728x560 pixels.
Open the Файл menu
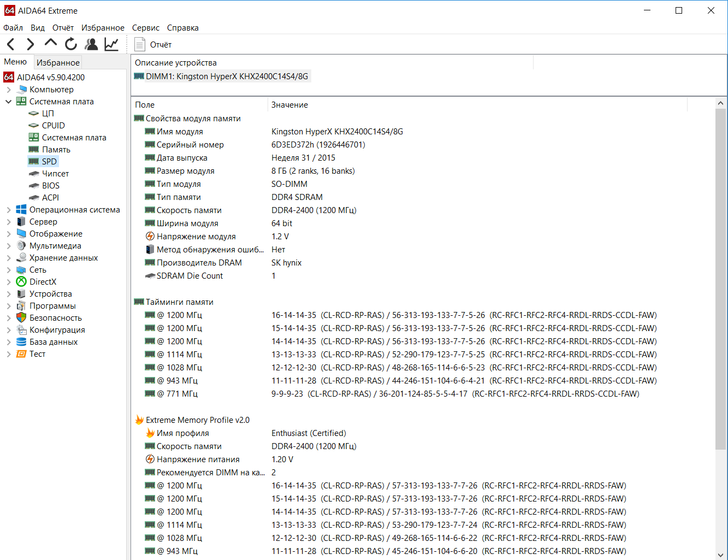[x=13, y=28]
